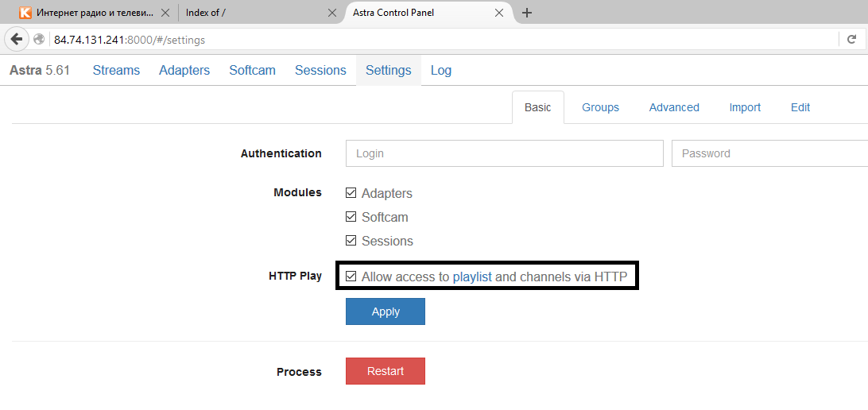Click the Login input field

(504, 153)
